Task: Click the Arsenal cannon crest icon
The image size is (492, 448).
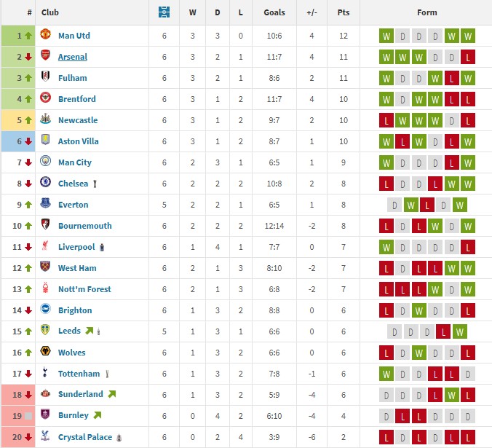Action: [45, 57]
